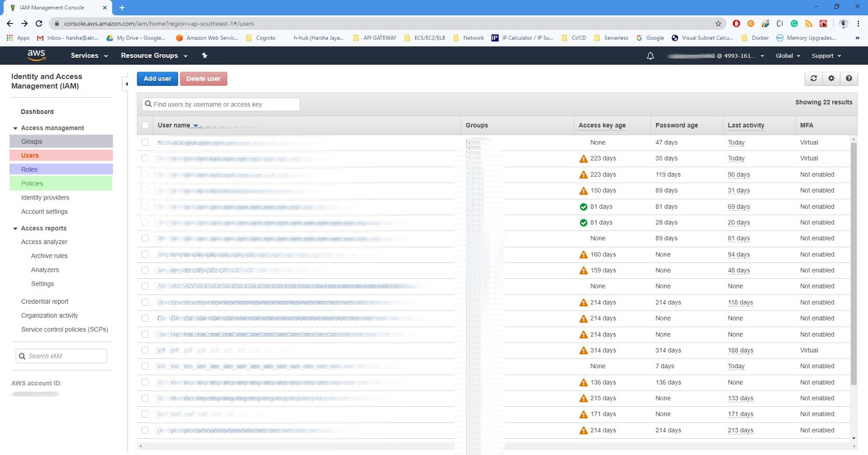The width and height of the screenshot is (868, 455).
Task: Toggle the select-all users checkbox
Action: (x=145, y=125)
